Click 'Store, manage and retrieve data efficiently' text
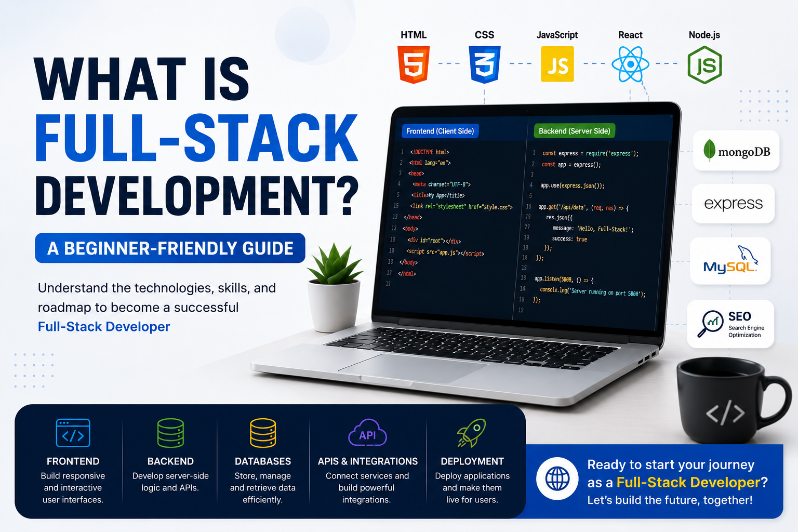The image size is (798, 532). (x=263, y=488)
